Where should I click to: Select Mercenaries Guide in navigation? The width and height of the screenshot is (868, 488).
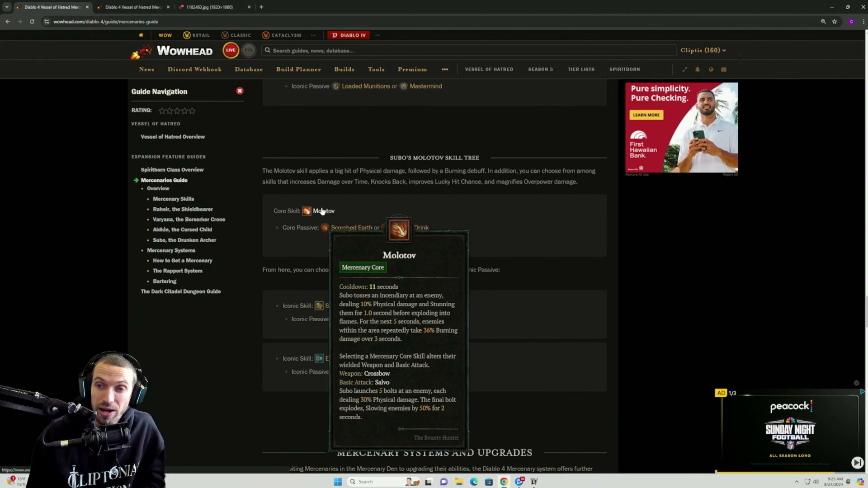pos(164,180)
